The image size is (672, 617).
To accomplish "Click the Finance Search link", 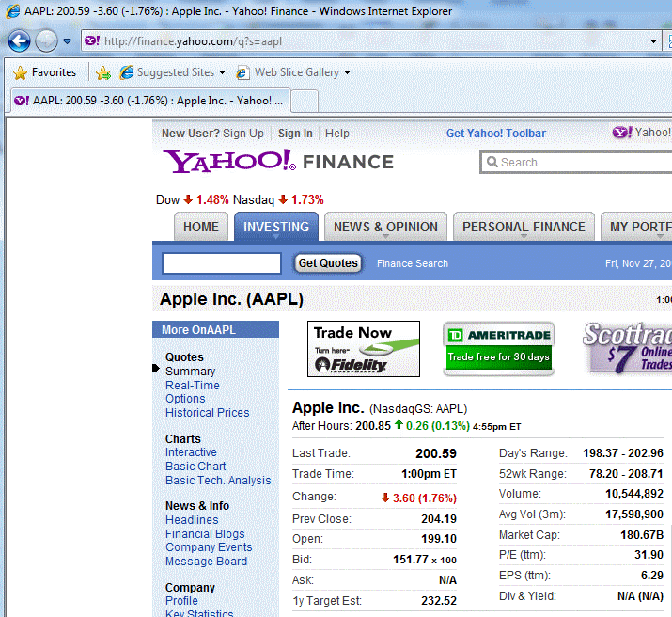I will coord(413,263).
